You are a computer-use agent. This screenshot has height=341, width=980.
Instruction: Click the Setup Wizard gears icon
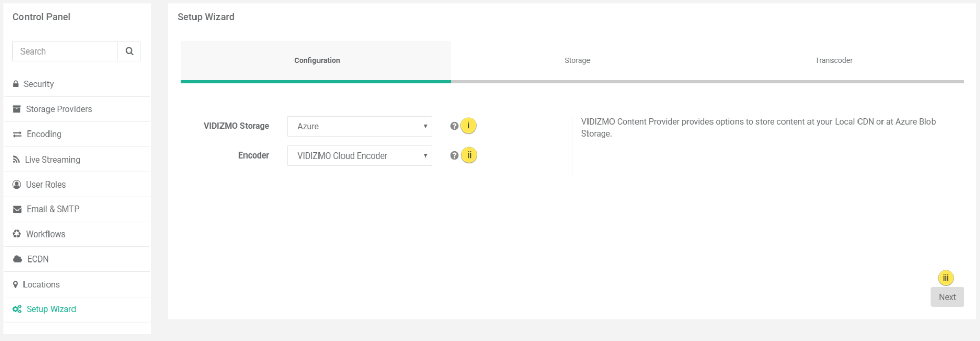[17, 309]
